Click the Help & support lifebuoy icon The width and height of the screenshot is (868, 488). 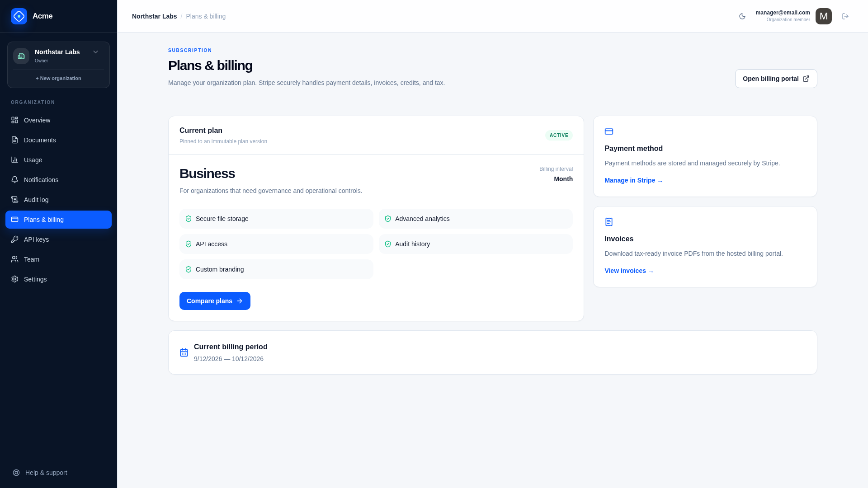click(16, 473)
